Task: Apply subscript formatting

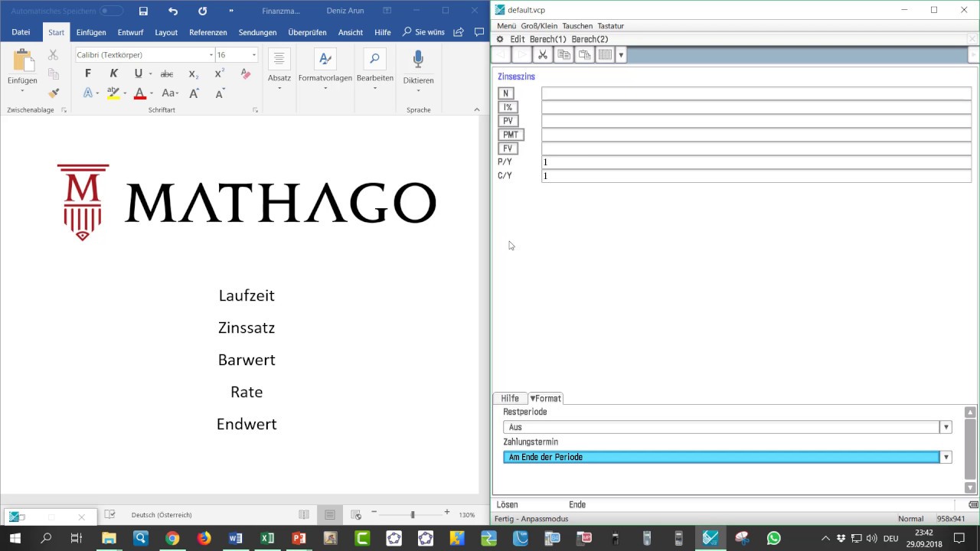Action: (193, 74)
